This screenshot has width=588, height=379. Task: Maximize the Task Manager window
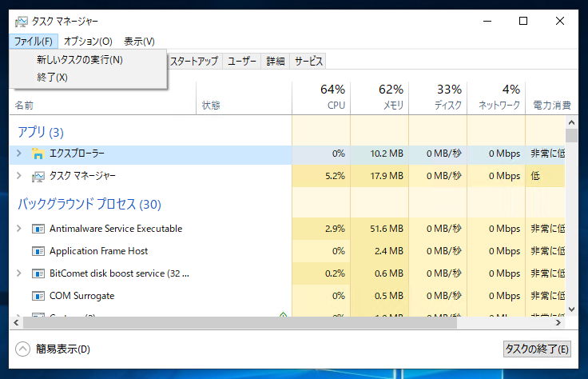[523, 22]
